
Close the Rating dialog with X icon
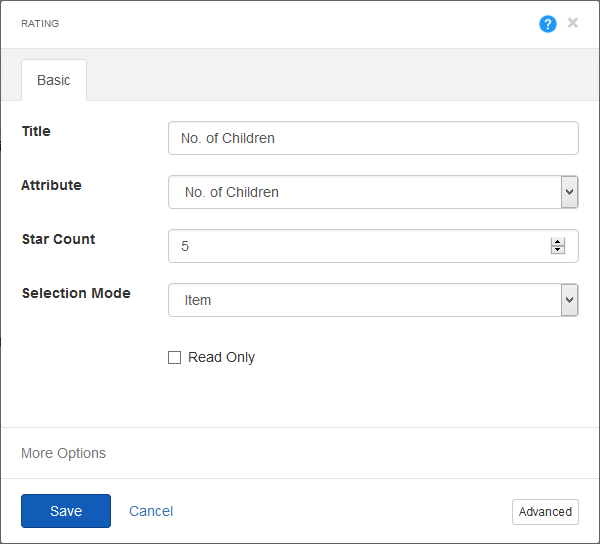pyautogui.click(x=572, y=23)
